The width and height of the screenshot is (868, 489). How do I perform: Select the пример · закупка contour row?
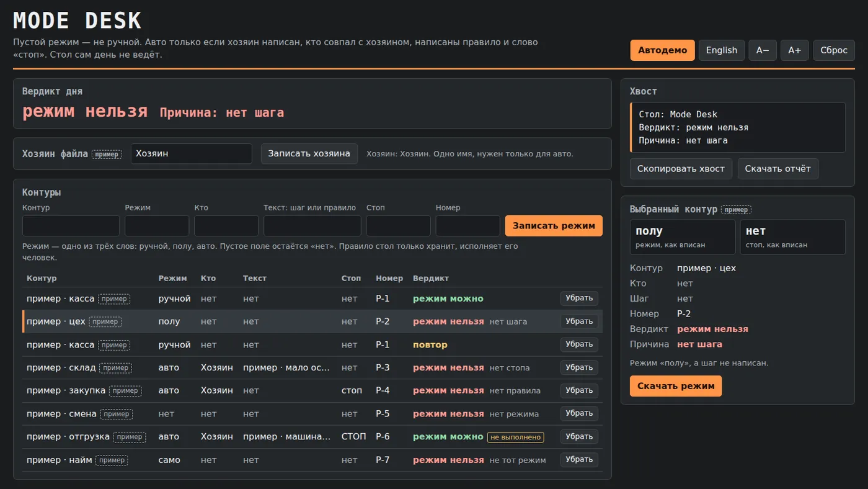click(312, 390)
